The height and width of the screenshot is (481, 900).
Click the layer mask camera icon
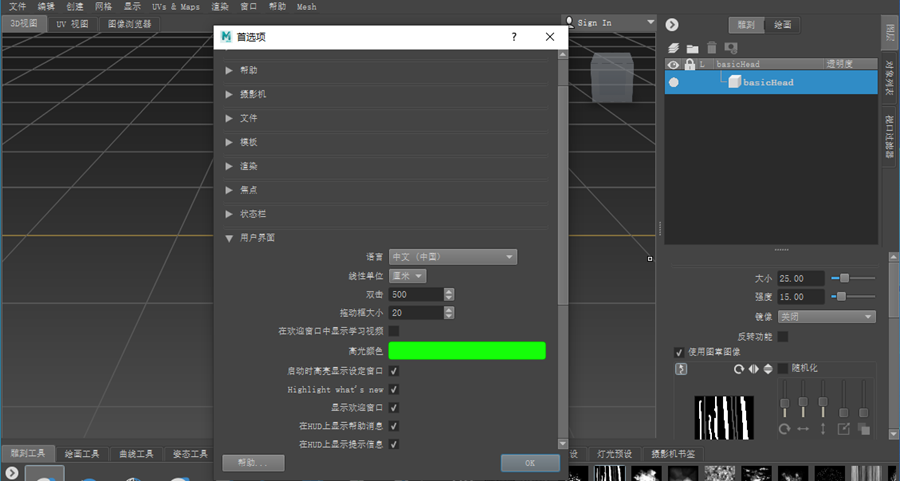(731, 48)
